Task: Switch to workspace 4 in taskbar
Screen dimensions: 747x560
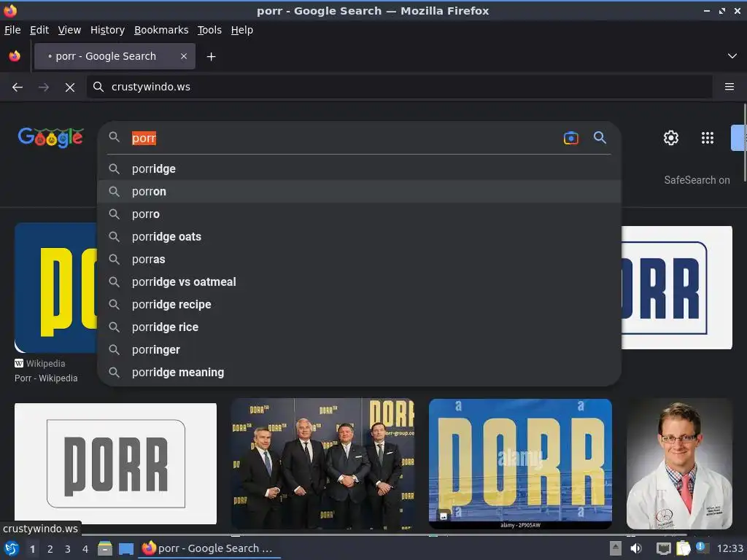Action: 85,549
